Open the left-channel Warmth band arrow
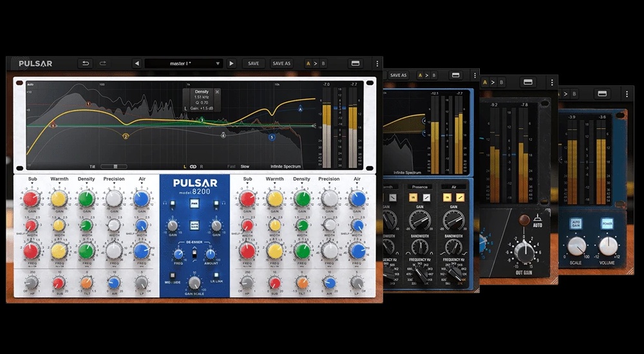 tap(59, 183)
